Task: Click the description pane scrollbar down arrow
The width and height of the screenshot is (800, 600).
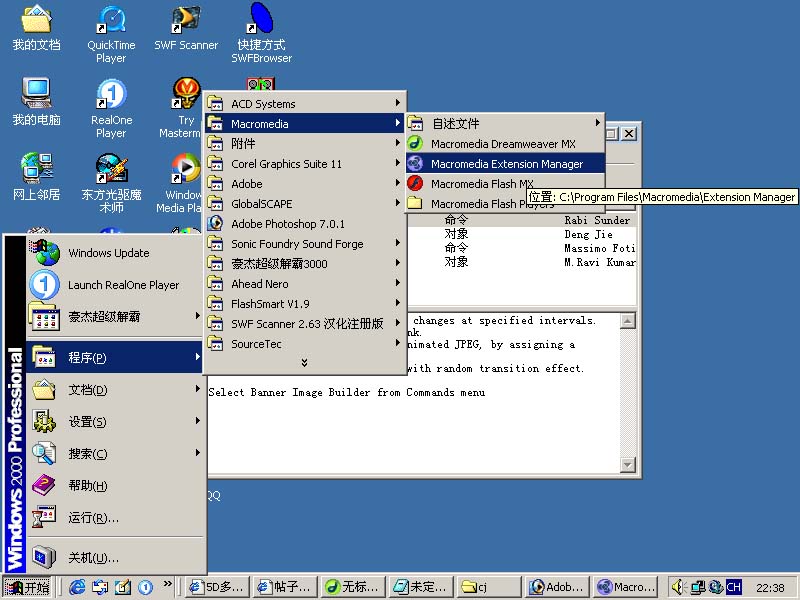Action: click(628, 464)
